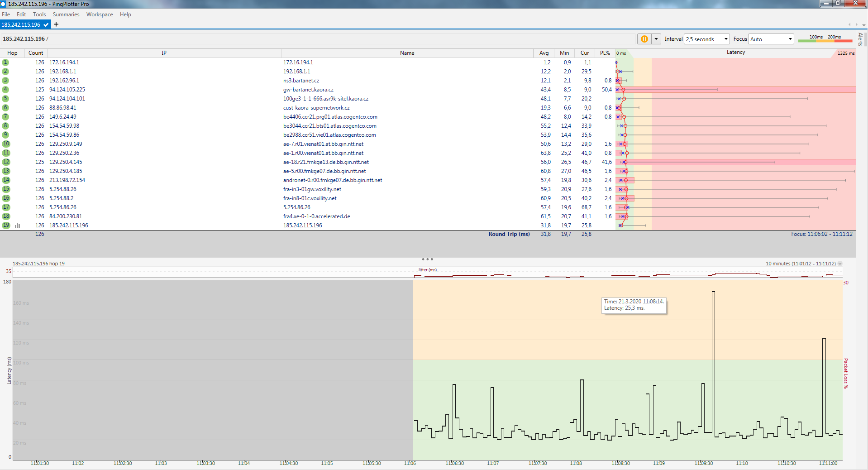Click the green hop 12 number badge

point(6,162)
